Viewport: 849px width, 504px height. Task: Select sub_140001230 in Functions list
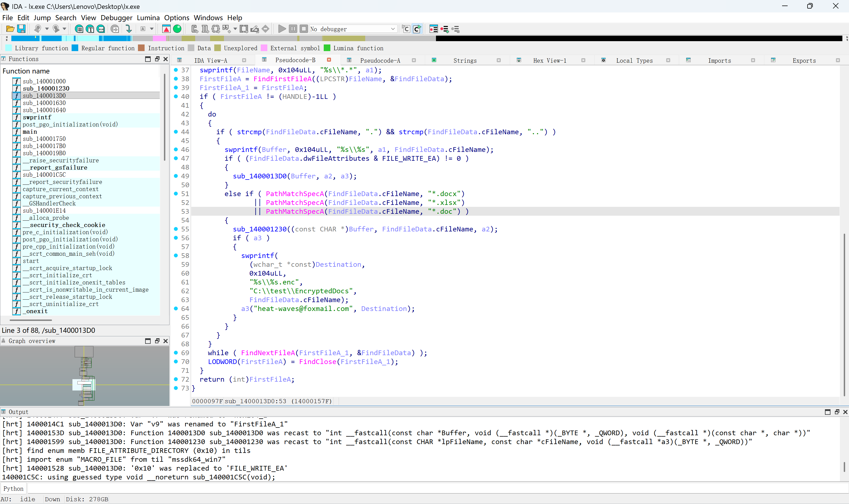[x=46, y=88]
